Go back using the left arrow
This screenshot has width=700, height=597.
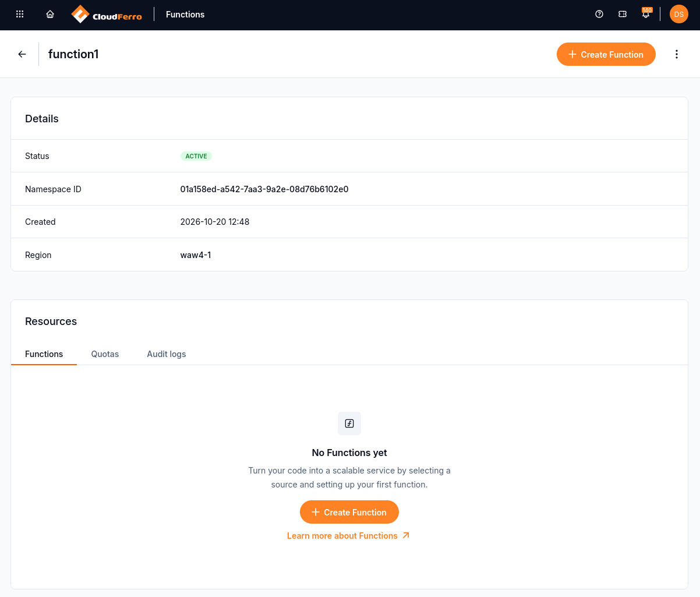(22, 54)
